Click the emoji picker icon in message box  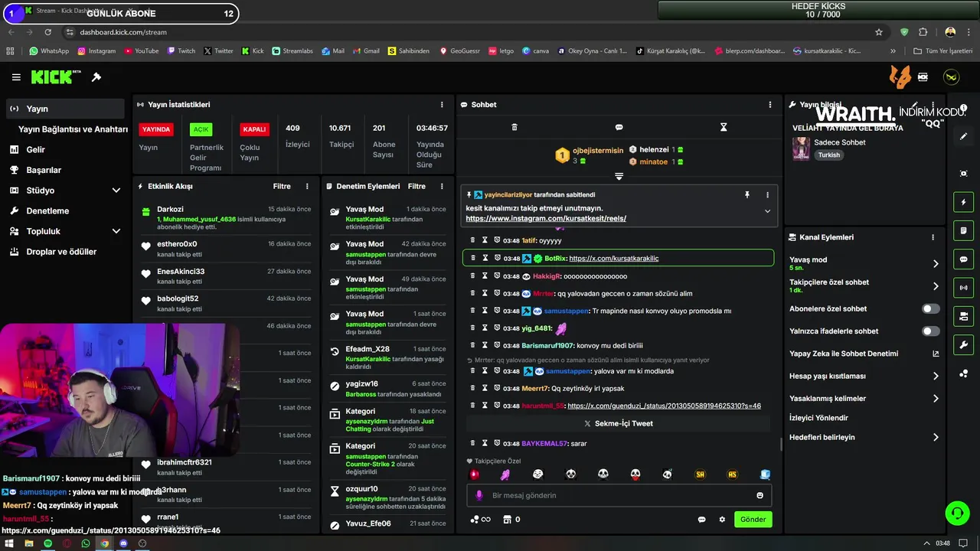click(x=760, y=496)
